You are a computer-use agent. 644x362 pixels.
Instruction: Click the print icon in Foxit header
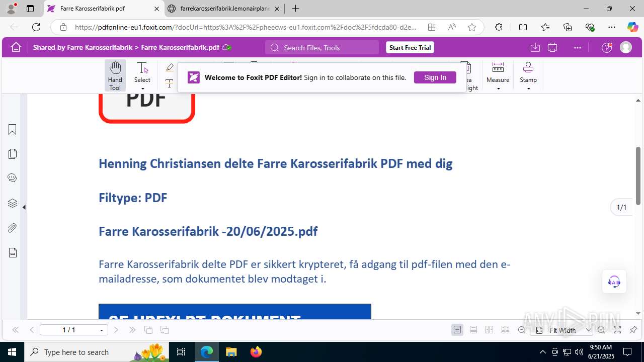(552, 47)
